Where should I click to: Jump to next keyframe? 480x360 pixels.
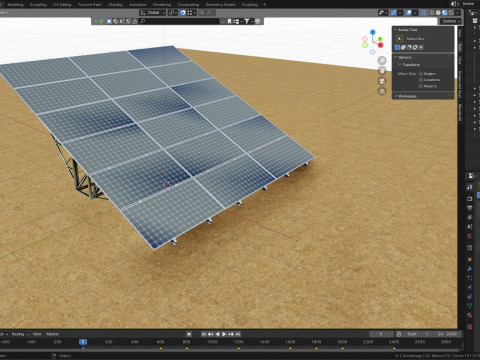(x=231, y=334)
